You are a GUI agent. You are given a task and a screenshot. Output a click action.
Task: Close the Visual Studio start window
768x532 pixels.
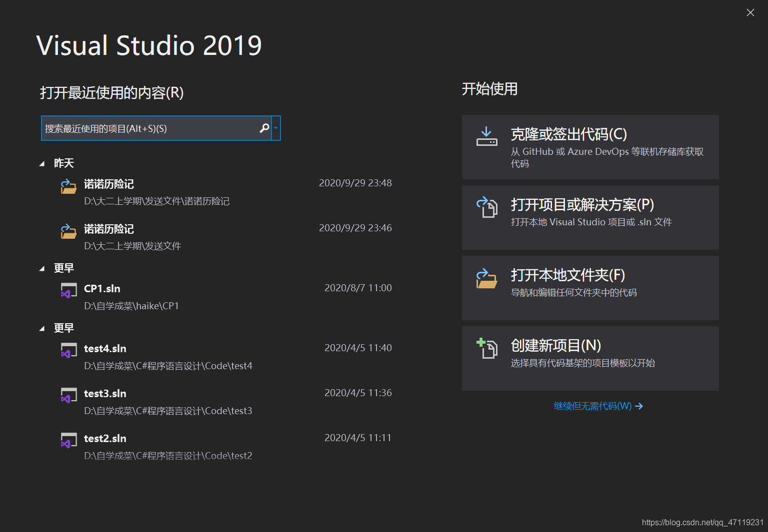point(750,12)
